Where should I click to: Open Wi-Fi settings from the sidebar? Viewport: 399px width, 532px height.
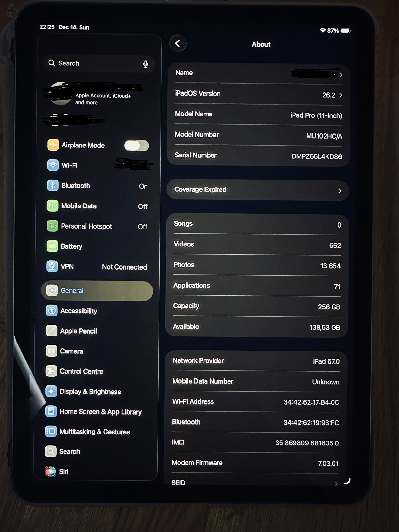click(x=53, y=165)
